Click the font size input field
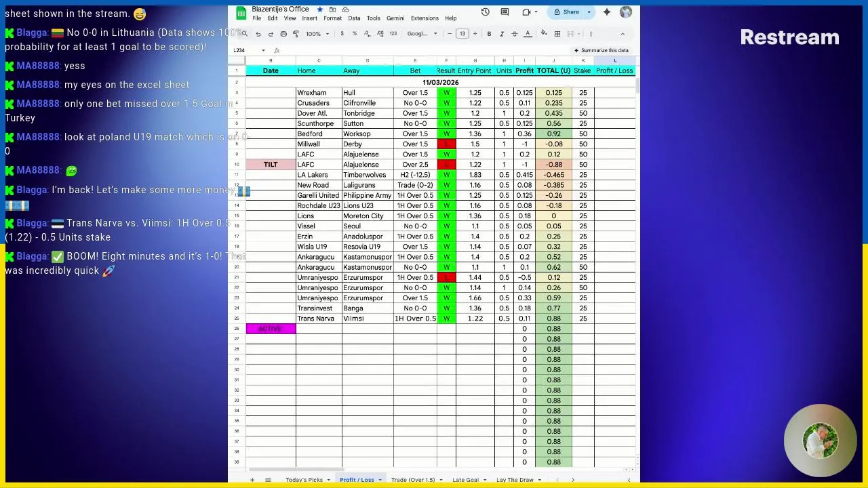Image resolution: width=868 pixels, height=488 pixels. pyautogui.click(x=462, y=34)
